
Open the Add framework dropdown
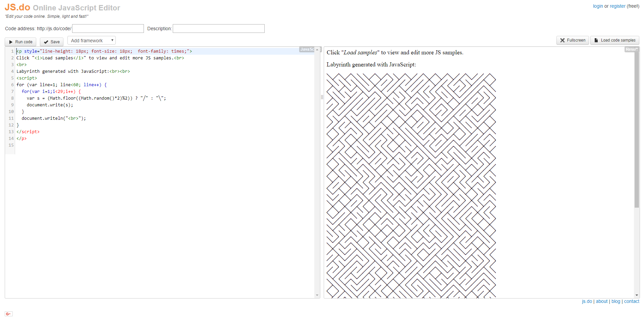pyautogui.click(x=92, y=41)
